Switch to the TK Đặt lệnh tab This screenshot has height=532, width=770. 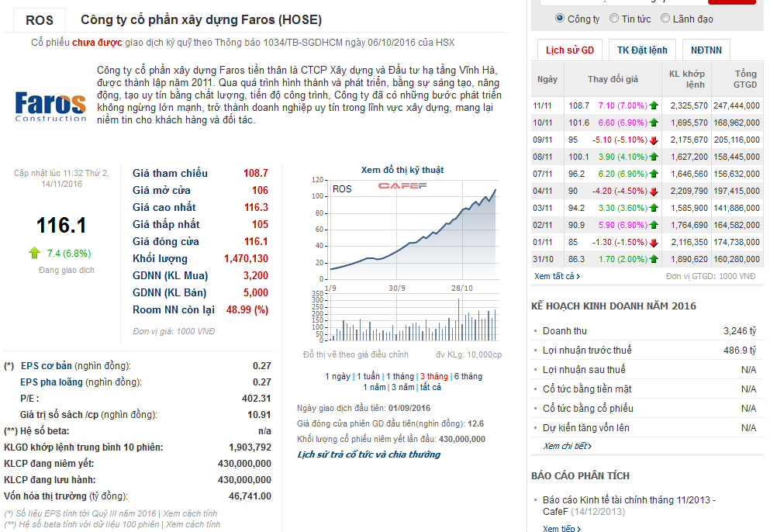click(x=642, y=50)
